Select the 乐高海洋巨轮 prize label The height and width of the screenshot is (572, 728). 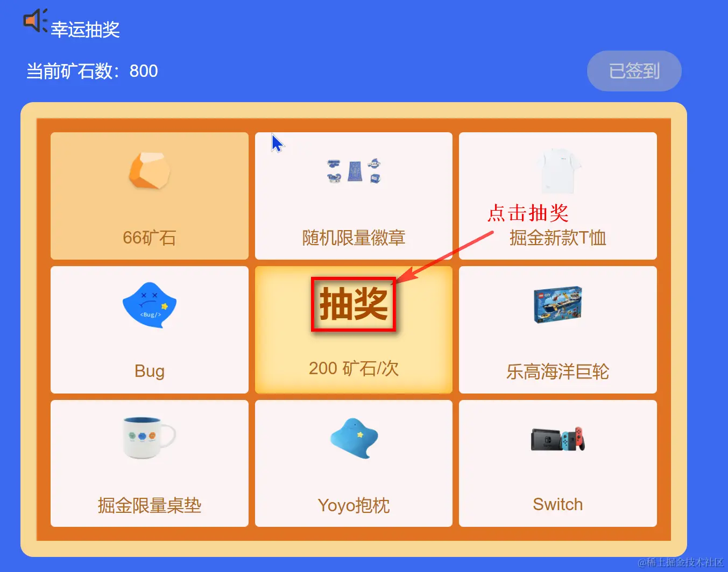click(x=558, y=371)
